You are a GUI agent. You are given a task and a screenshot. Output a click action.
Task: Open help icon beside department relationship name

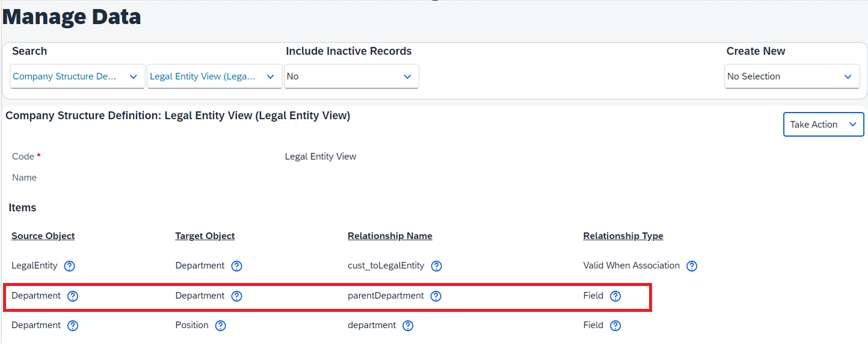pyautogui.click(x=408, y=326)
